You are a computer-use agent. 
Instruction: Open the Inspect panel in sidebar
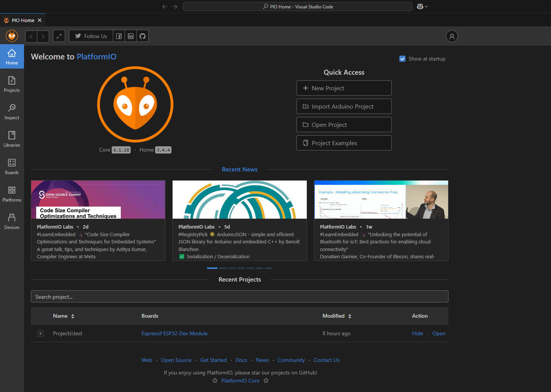(12, 112)
